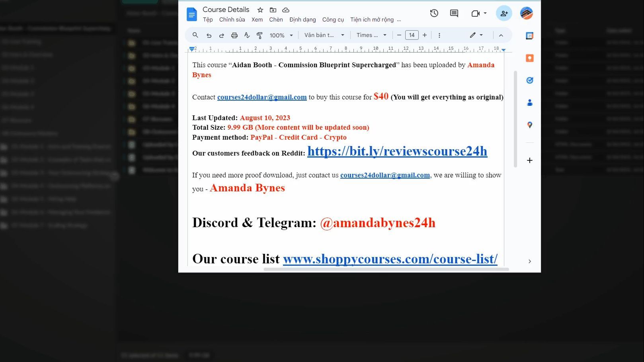The image size is (644, 362).
Task: Open version history clock icon
Action: [x=434, y=13]
